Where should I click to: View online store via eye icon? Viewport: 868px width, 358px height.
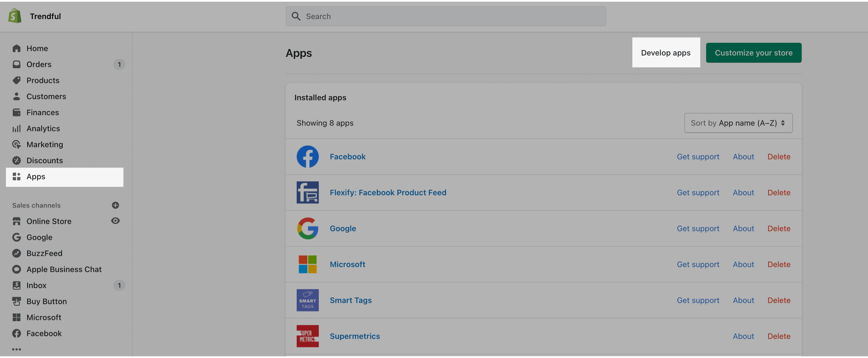(115, 221)
